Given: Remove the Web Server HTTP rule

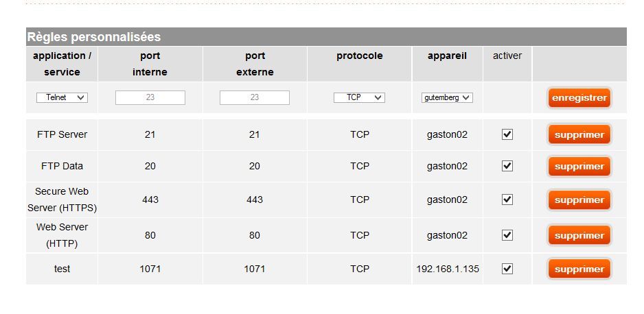Looking at the screenshot, I should (579, 235).
